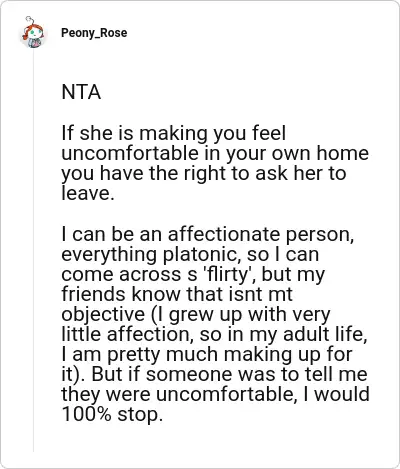
Task: Click the phrase 'in my adult life'
Action: point(297,335)
